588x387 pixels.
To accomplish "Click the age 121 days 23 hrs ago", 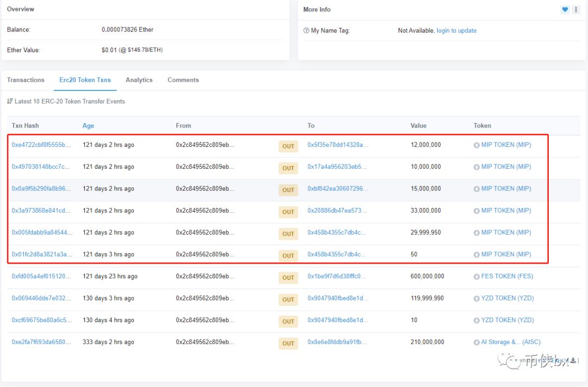I will click(x=110, y=277).
